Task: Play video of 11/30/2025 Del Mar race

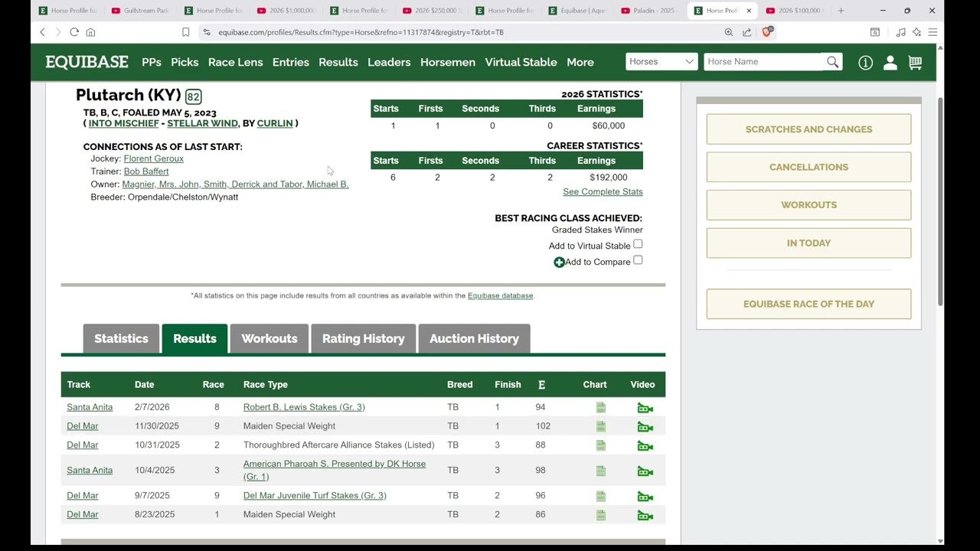Action: (x=645, y=427)
